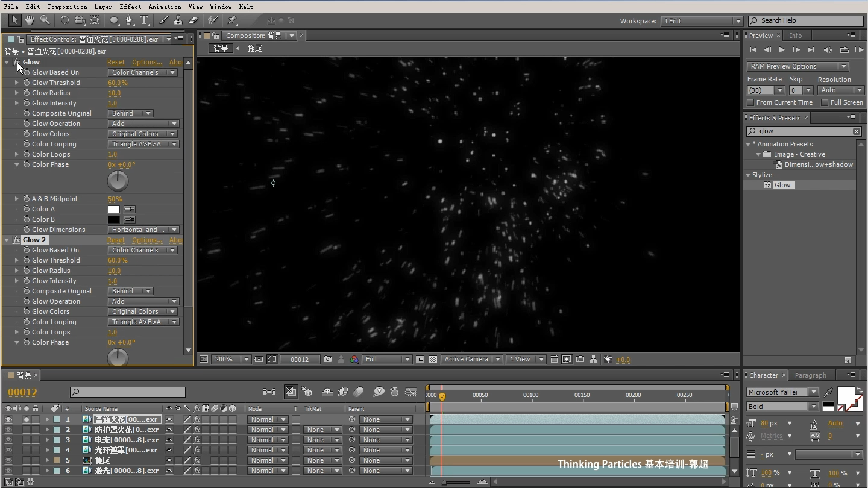Viewport: 868px width, 488px height.
Task: Select the Unified Camera tool
Action: pos(80,20)
